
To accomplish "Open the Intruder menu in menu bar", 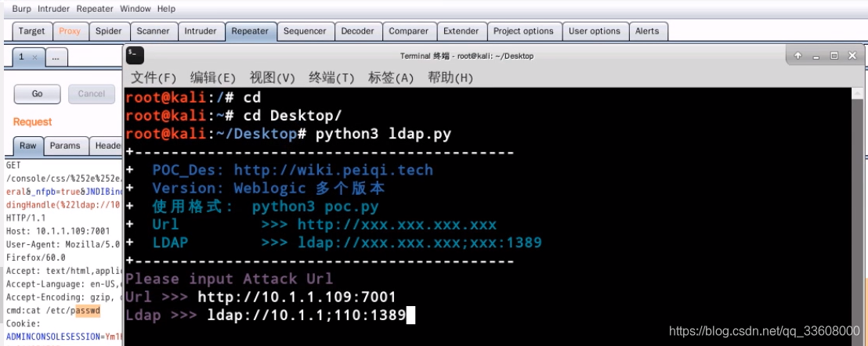I will click(54, 9).
